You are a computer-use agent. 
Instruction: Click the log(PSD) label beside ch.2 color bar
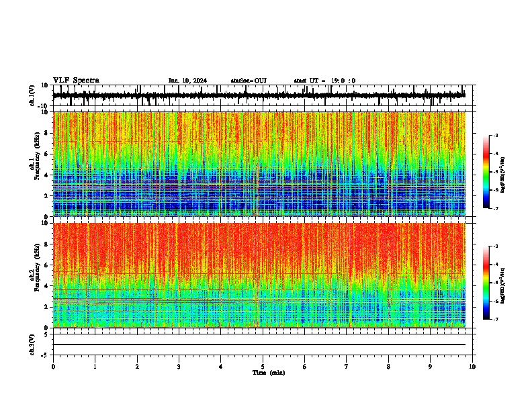point(503,285)
